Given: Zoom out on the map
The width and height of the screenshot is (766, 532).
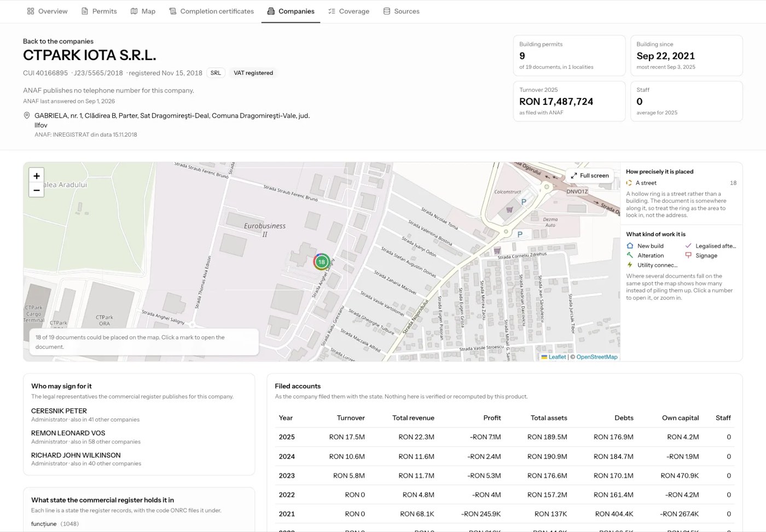Looking at the screenshot, I should pos(36,190).
